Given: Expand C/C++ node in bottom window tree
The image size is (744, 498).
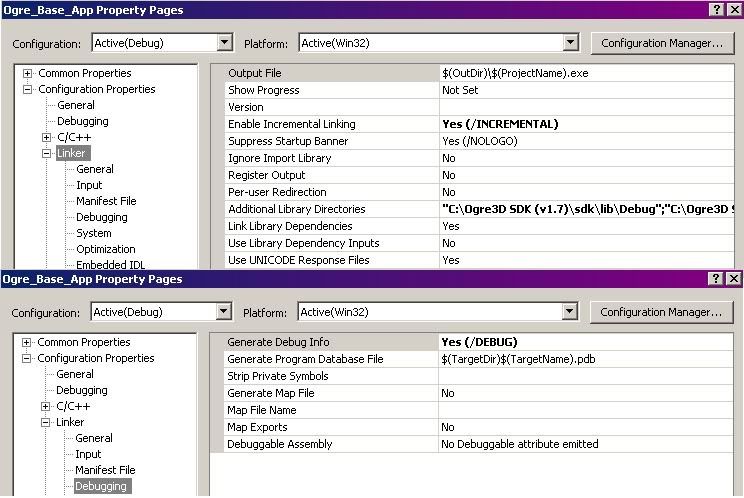Looking at the screenshot, I should pyautogui.click(x=46, y=406).
